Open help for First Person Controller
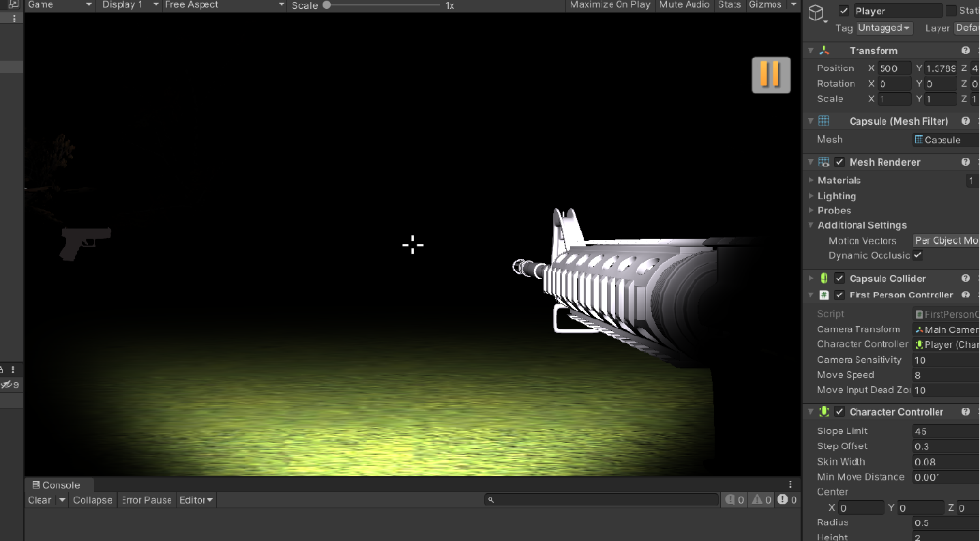The height and width of the screenshot is (541, 980). (x=966, y=295)
